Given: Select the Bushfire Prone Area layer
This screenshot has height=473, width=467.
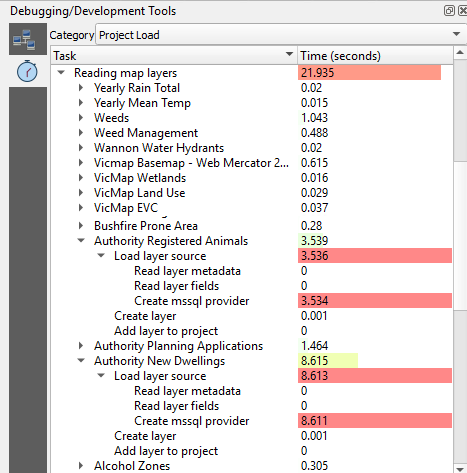Looking at the screenshot, I should [146, 226].
